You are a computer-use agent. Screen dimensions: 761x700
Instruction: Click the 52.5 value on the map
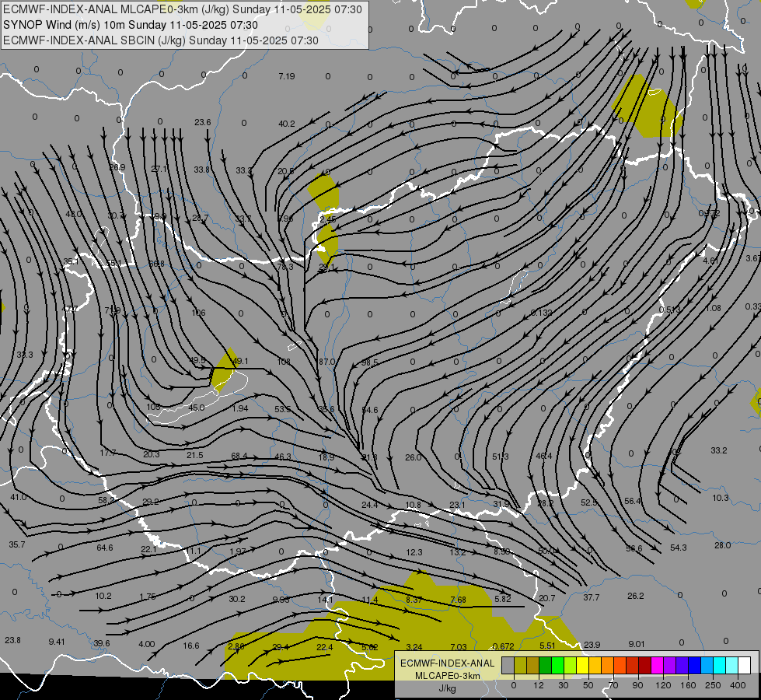(588, 502)
